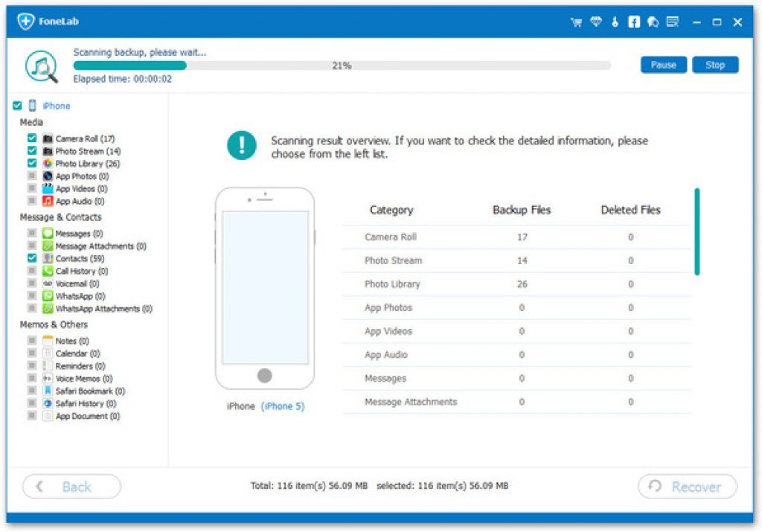
Task: Click the App Videos icon
Action: pyautogui.click(x=48, y=188)
